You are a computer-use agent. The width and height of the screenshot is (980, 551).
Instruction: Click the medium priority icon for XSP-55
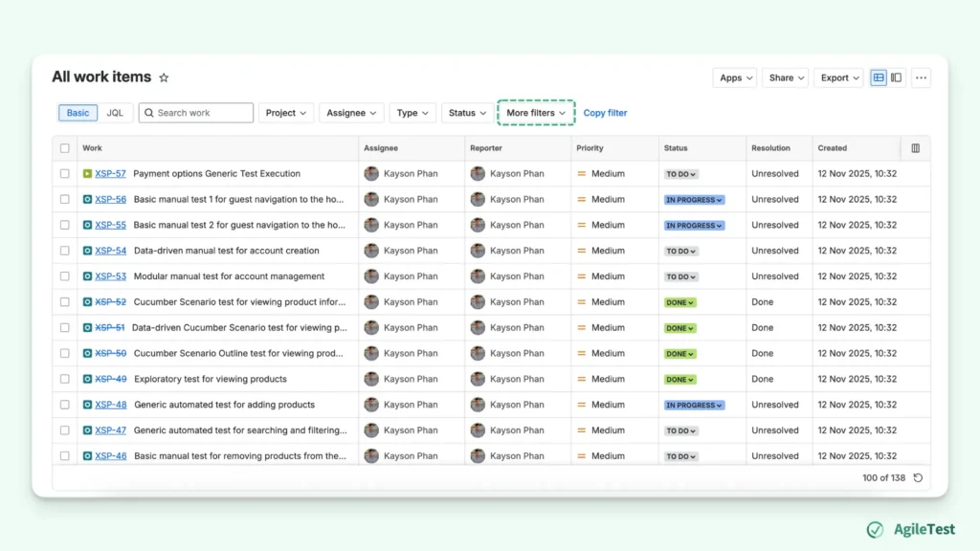[x=582, y=225]
